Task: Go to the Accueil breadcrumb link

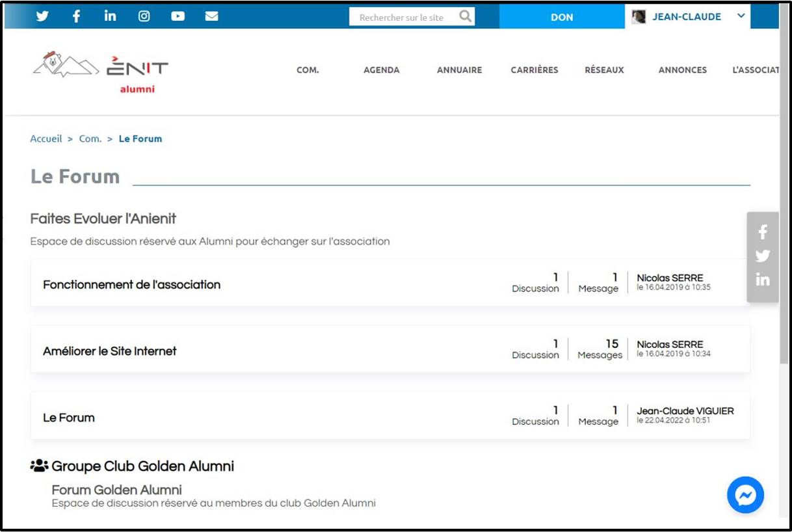Action: click(x=46, y=139)
